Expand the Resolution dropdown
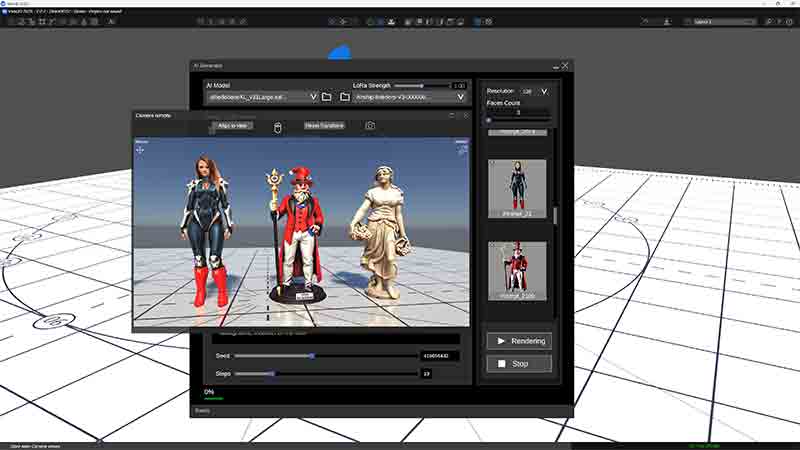The image size is (800, 450). tap(544, 91)
